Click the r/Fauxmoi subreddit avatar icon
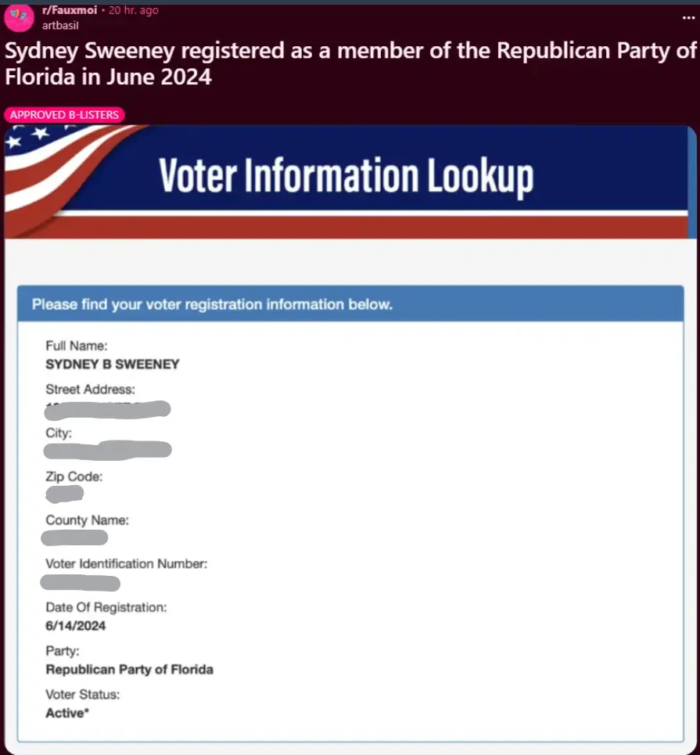Viewport: 700px width, 755px height. (17, 16)
